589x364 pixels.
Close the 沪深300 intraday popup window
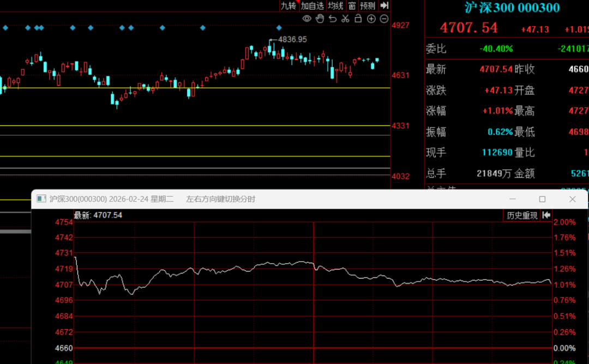pos(572,199)
